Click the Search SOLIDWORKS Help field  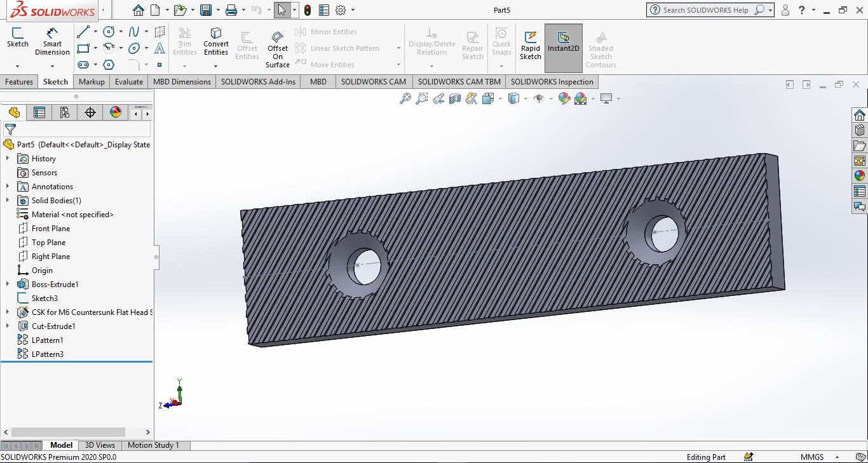705,10
